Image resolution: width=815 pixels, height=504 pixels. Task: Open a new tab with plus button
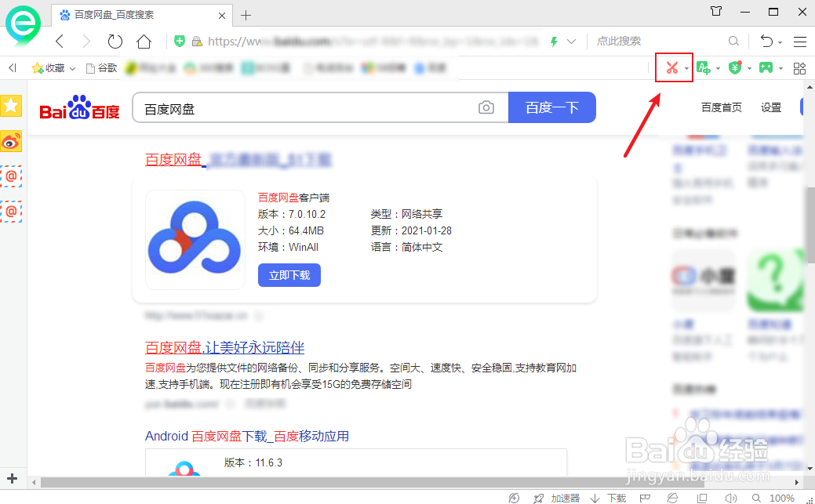(246, 16)
